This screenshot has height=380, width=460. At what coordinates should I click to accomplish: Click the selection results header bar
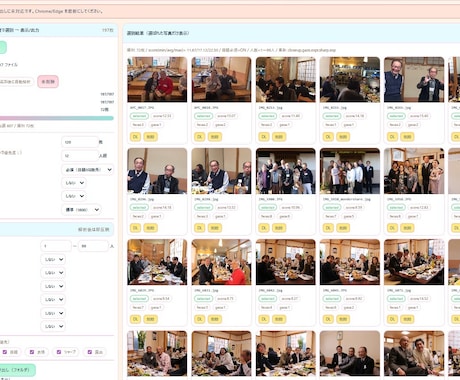tap(291, 33)
